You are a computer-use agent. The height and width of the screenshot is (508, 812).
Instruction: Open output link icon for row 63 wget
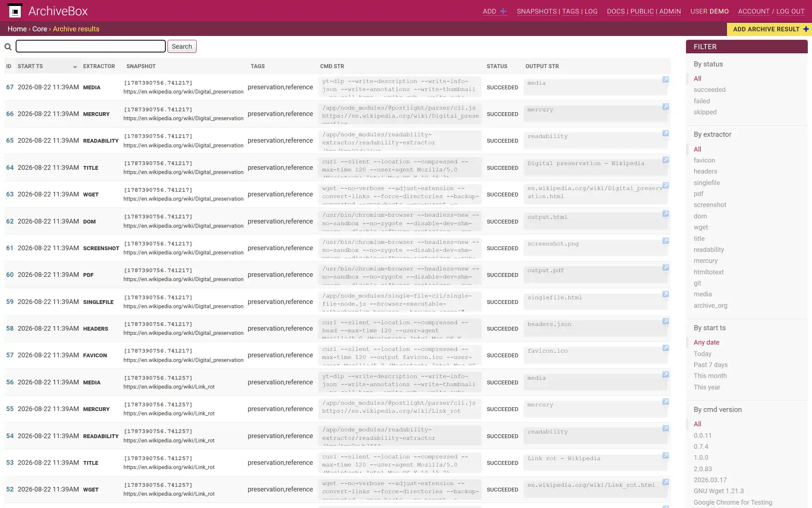click(x=666, y=185)
